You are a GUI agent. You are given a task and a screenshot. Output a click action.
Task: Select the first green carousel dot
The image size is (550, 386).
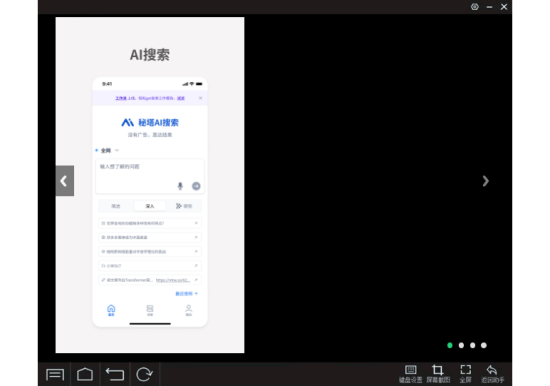click(x=450, y=345)
